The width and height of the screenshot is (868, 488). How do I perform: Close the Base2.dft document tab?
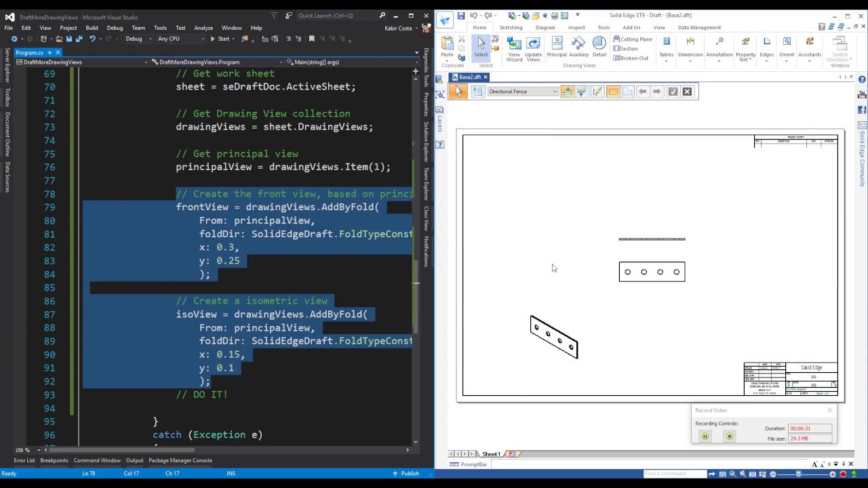486,77
